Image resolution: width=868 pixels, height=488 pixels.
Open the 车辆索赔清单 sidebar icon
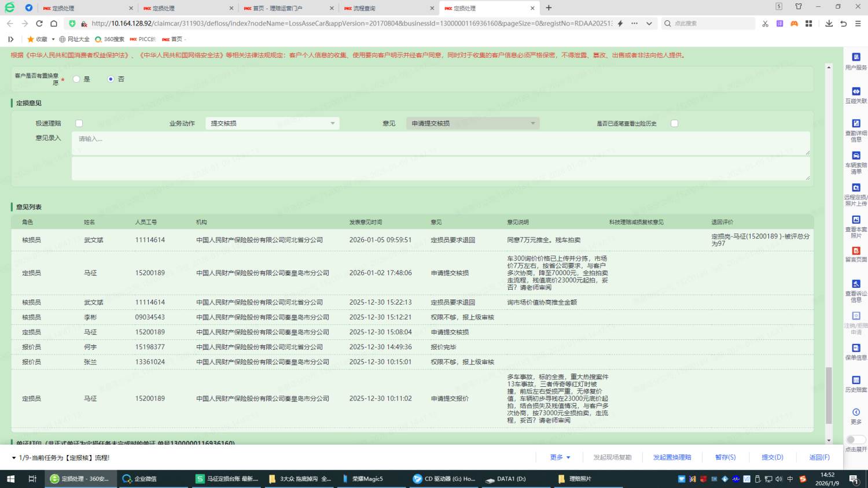pos(856,156)
